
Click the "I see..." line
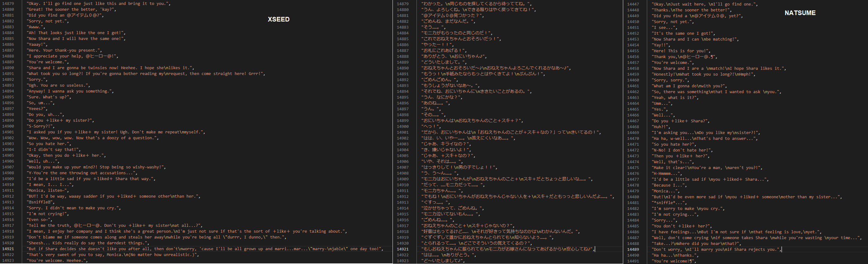pyautogui.click(x=664, y=28)
